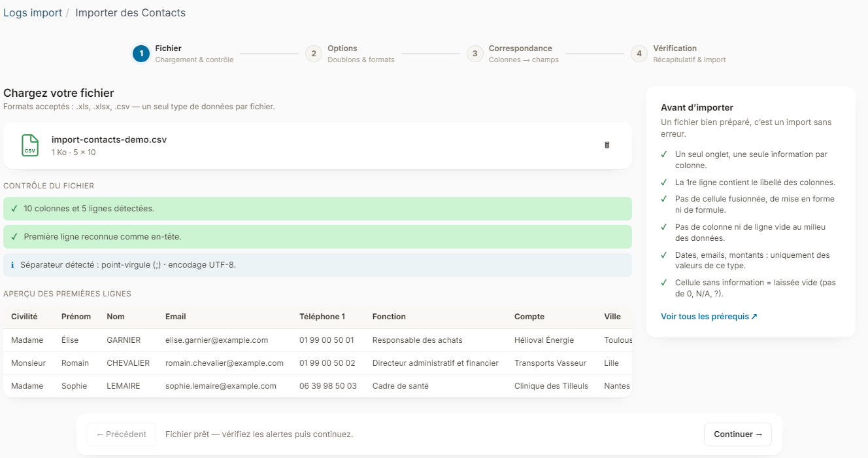Click the Sophie first name cell
Image resolution: width=868 pixels, height=458 pixels.
click(x=74, y=386)
